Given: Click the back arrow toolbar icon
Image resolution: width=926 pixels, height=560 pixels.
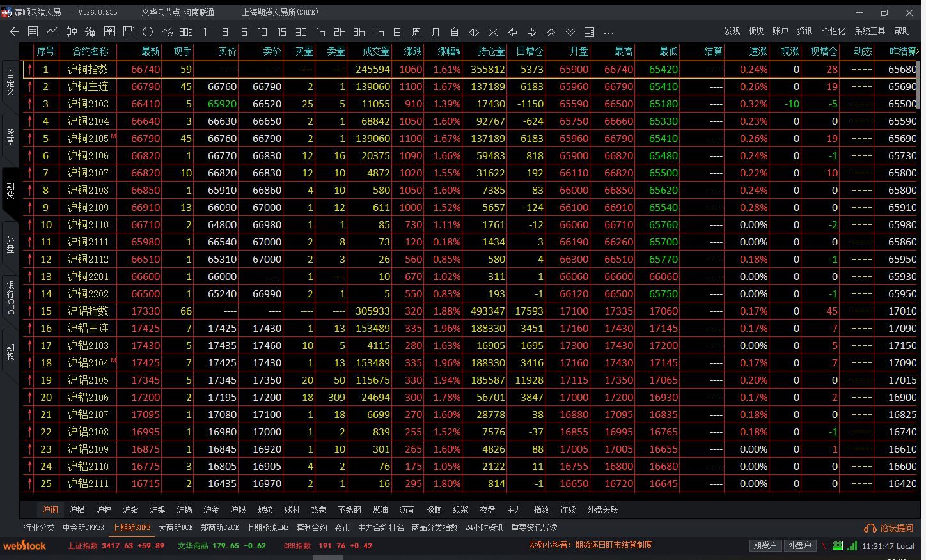Looking at the screenshot, I should [x=14, y=31].
